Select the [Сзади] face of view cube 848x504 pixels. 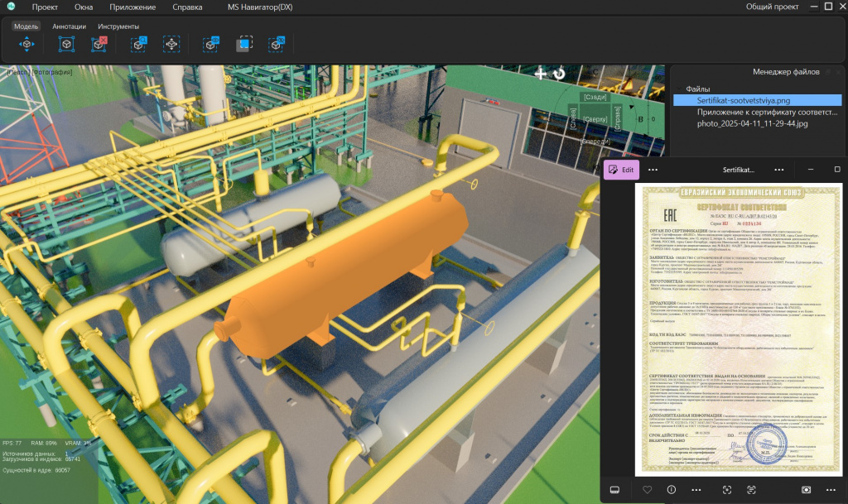[595, 97]
